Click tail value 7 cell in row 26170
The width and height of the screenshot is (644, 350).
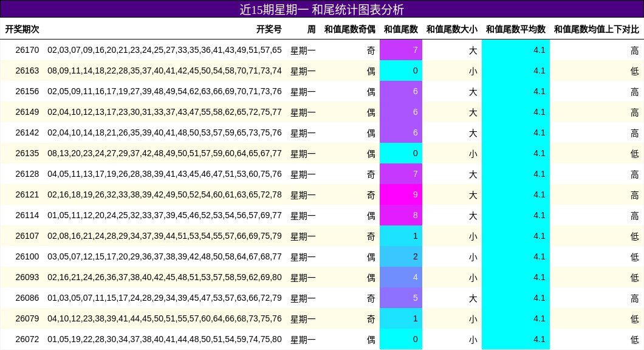click(x=401, y=50)
